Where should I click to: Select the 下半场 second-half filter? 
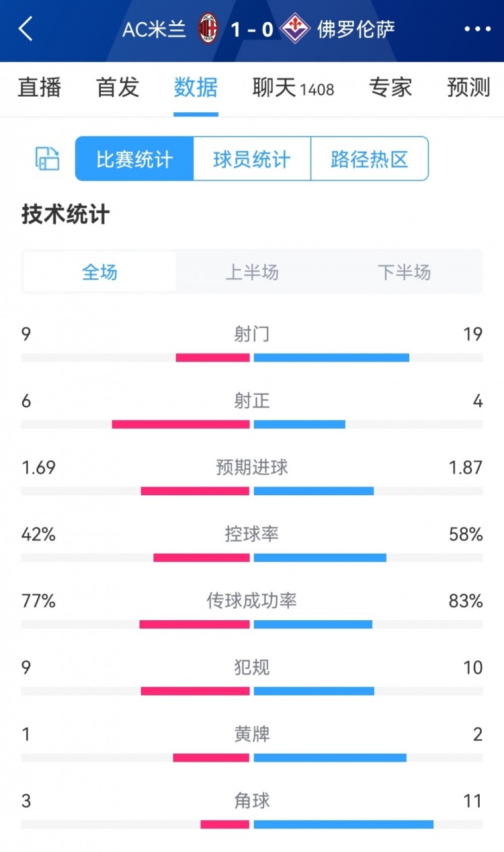point(404,271)
